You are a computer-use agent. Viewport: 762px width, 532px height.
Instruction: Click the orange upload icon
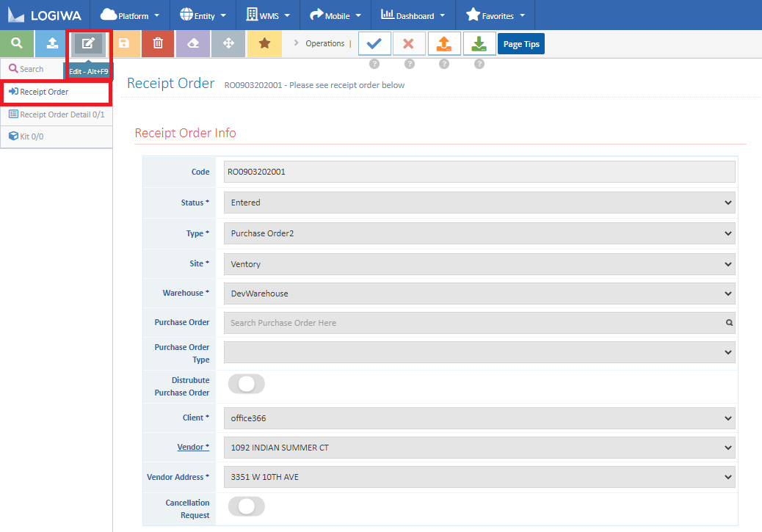click(x=443, y=43)
